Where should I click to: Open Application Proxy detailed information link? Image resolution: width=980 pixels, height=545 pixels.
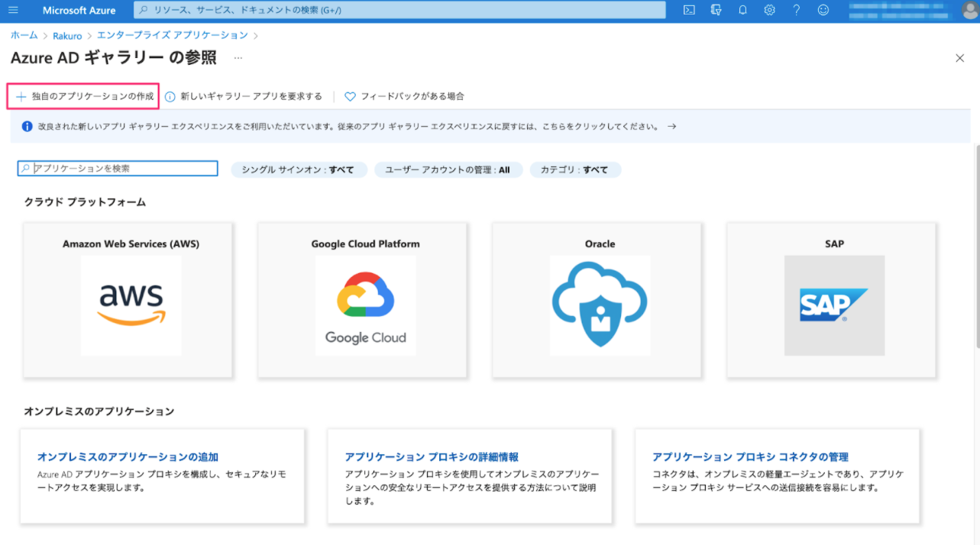432,457
